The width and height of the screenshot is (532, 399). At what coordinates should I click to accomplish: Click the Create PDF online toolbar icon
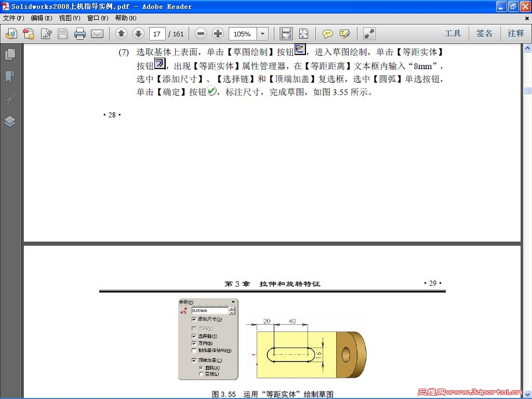(x=11, y=34)
